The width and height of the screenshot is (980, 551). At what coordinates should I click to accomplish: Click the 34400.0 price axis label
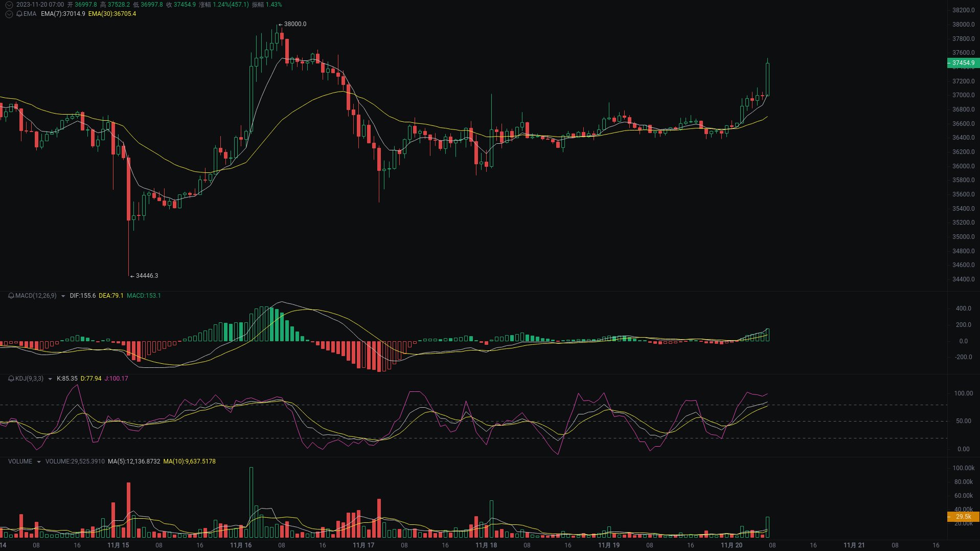[x=963, y=279]
